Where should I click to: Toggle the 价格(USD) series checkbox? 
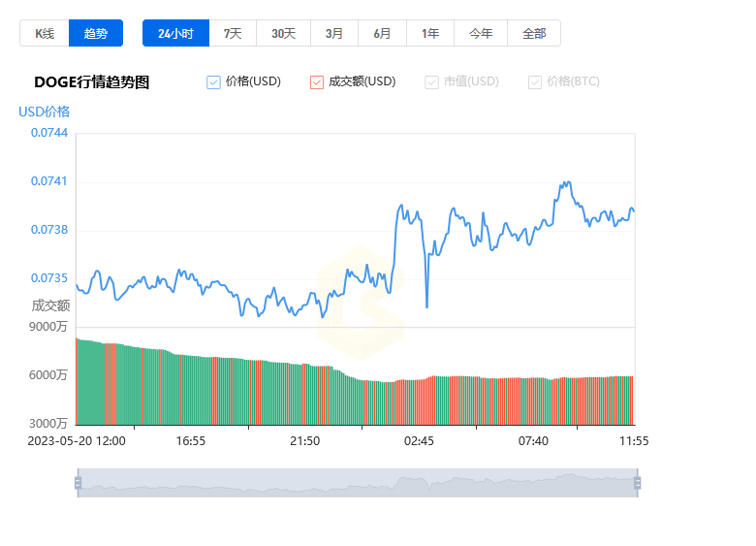(214, 82)
